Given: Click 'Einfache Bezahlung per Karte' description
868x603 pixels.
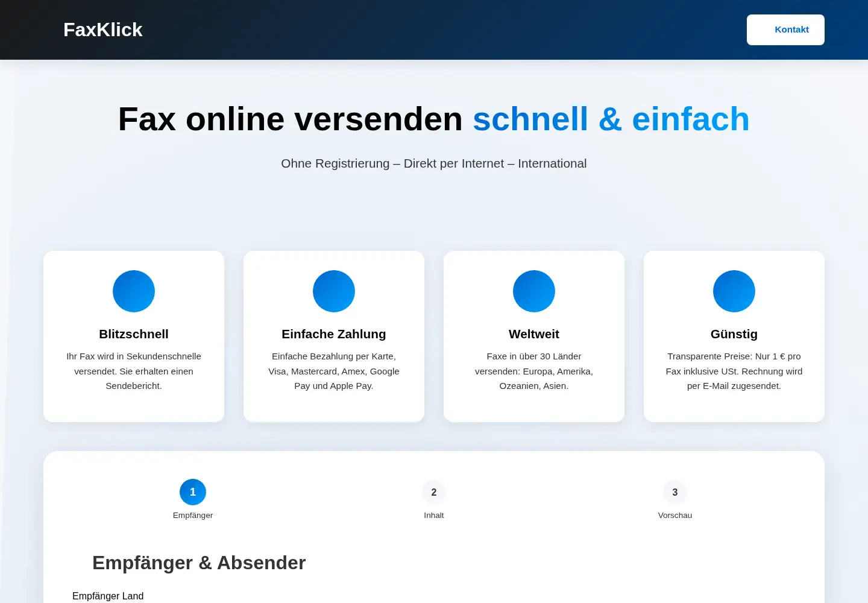Looking at the screenshot, I should [334, 371].
